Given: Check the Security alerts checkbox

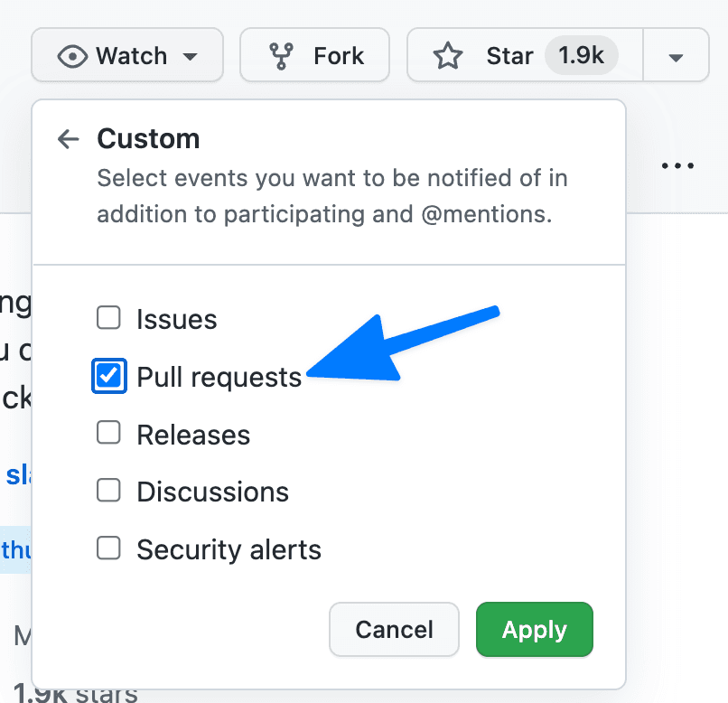Looking at the screenshot, I should pos(108,548).
